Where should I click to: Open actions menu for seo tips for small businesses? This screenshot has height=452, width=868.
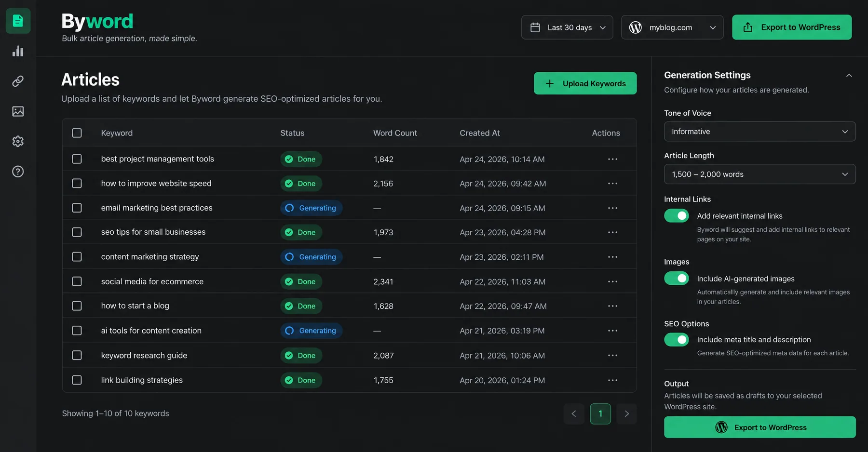coord(612,232)
